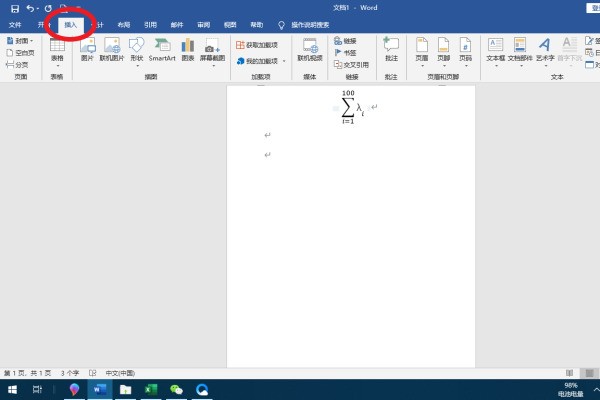600x400 pixels.
Task: Click the 图片 (Pictures) icon
Action: tap(86, 50)
